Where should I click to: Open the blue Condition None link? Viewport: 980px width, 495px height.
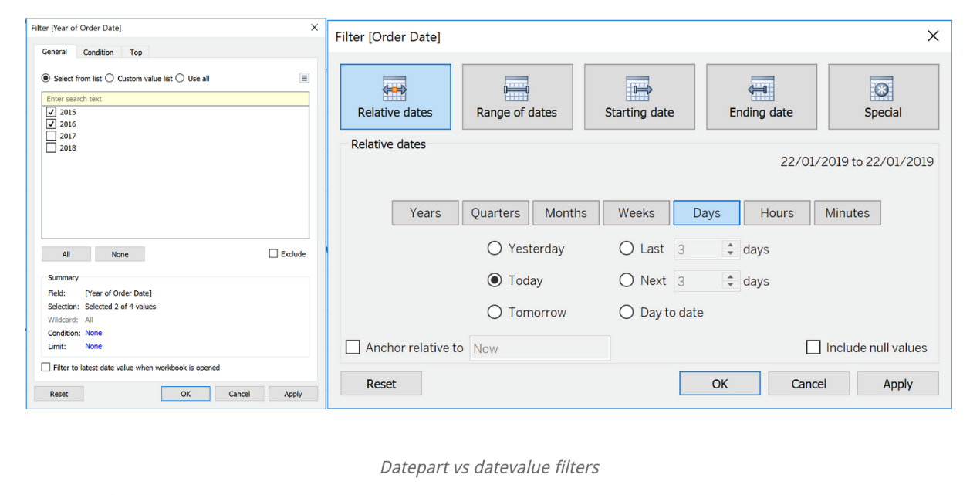(x=93, y=333)
